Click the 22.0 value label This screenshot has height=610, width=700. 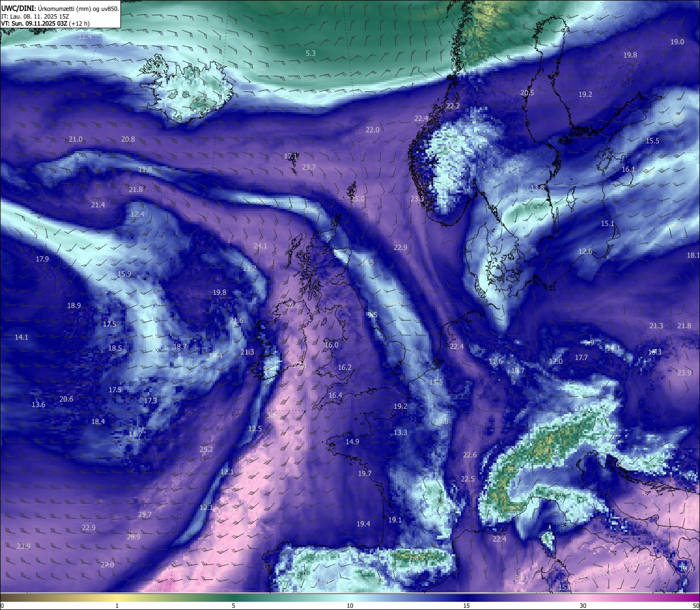(x=372, y=130)
